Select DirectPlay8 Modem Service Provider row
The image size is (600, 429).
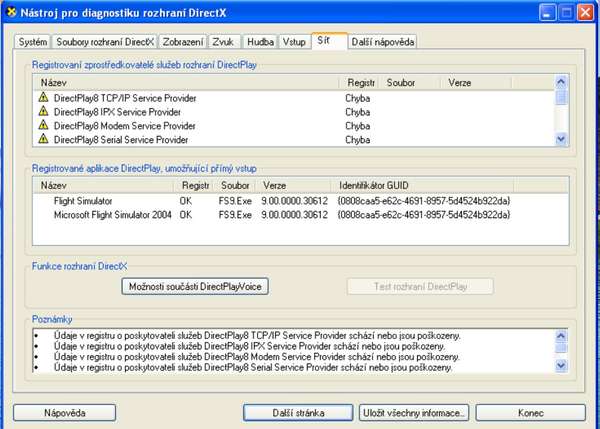(294, 126)
